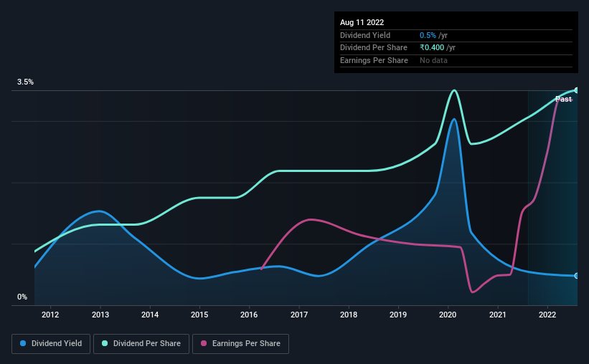Select the 2012 label on the time axis

point(50,315)
